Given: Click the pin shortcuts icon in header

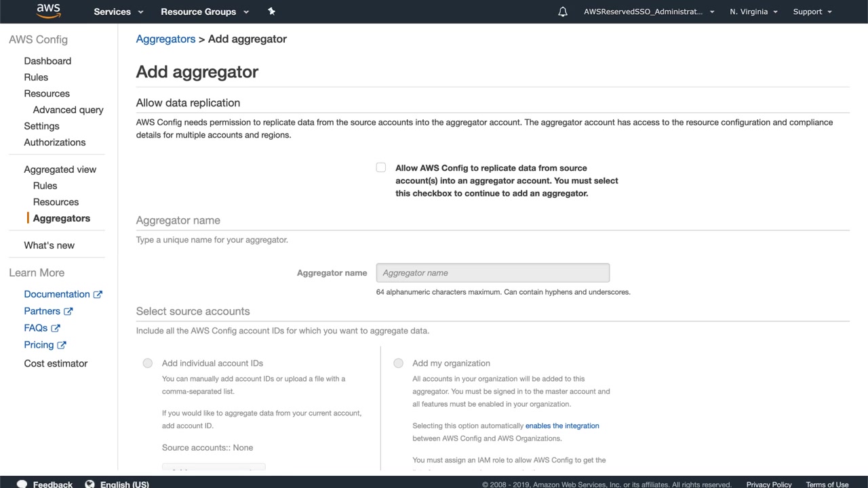Looking at the screenshot, I should pyautogui.click(x=271, y=12).
